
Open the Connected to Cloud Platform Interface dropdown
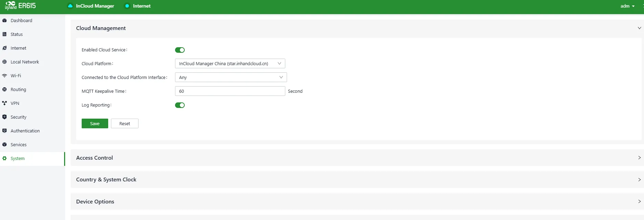(231, 77)
